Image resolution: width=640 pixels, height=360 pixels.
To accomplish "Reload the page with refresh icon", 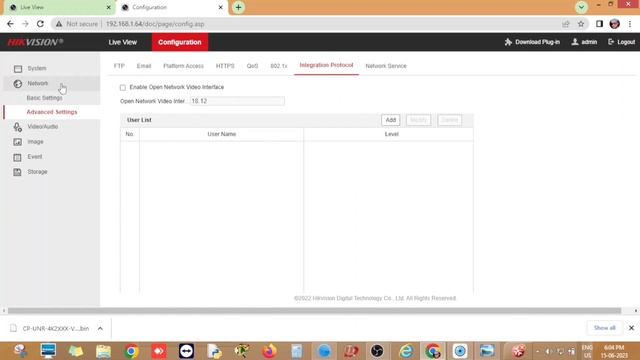I will pyautogui.click(x=40, y=24).
